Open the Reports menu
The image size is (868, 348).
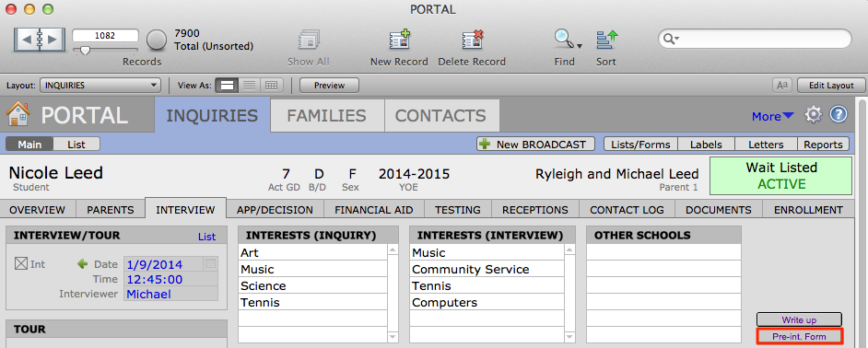click(823, 145)
